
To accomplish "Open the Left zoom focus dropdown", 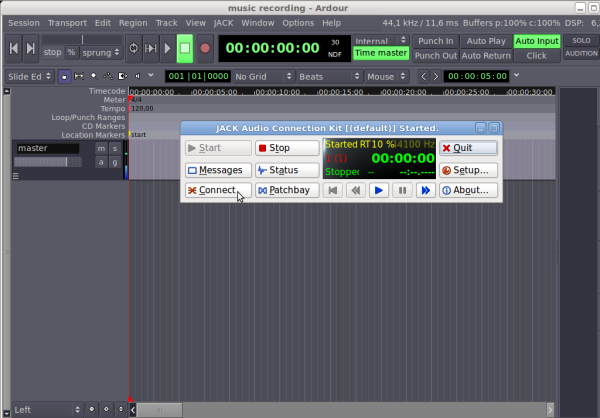I will click(47, 410).
